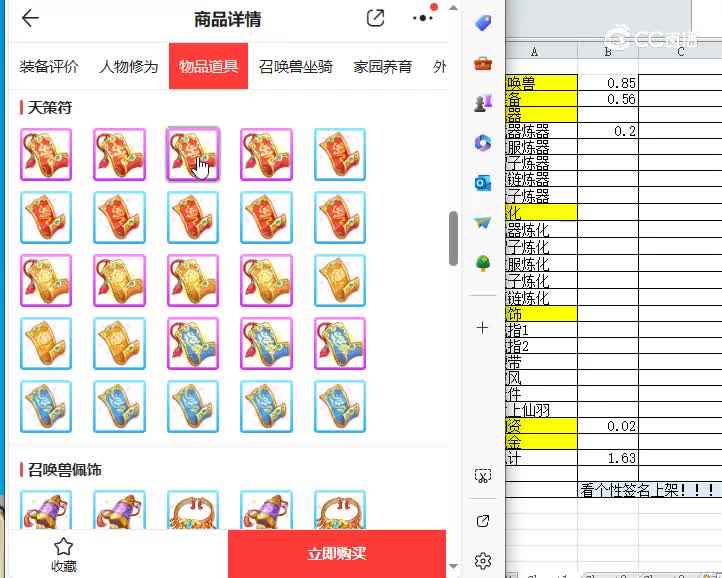Click the spreadsheet cell 上仙羽
The width and height of the screenshot is (722, 578).
(542, 410)
